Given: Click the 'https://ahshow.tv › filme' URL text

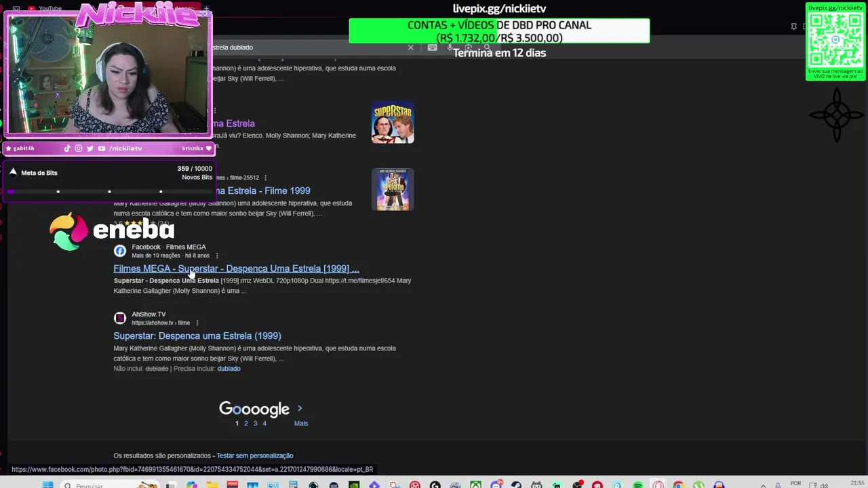Looking at the screenshot, I should (x=161, y=323).
